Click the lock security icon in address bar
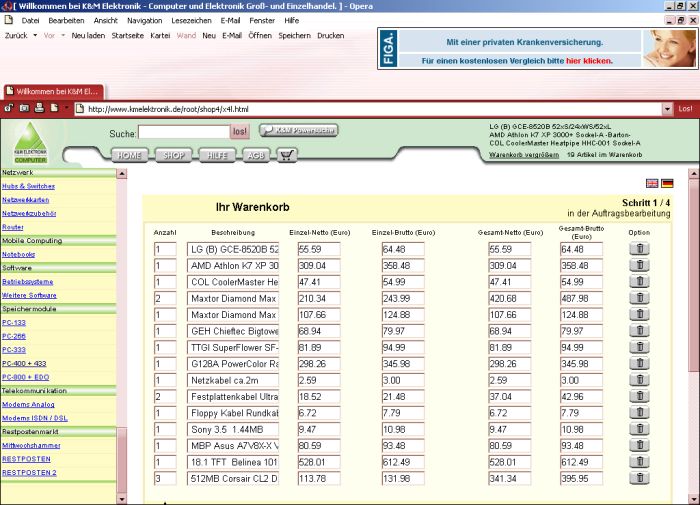 pyautogui.click(x=9, y=108)
